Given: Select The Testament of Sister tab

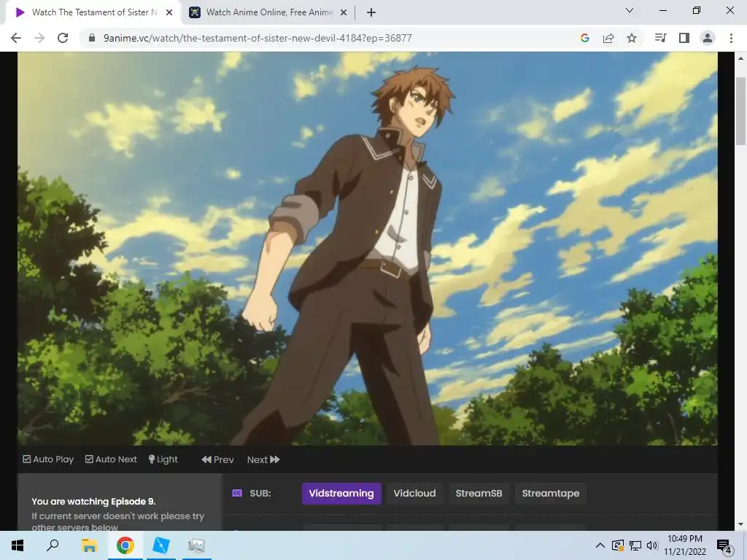Looking at the screenshot, I should 93,12.
